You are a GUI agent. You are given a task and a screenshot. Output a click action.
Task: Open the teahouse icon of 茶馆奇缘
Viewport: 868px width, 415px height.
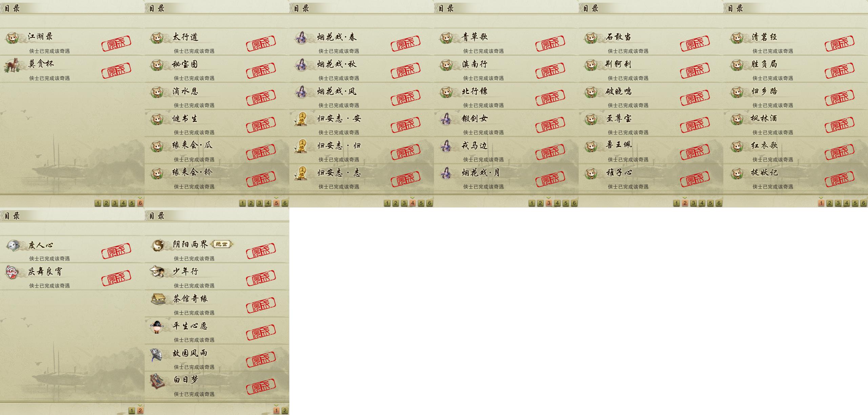(x=158, y=299)
